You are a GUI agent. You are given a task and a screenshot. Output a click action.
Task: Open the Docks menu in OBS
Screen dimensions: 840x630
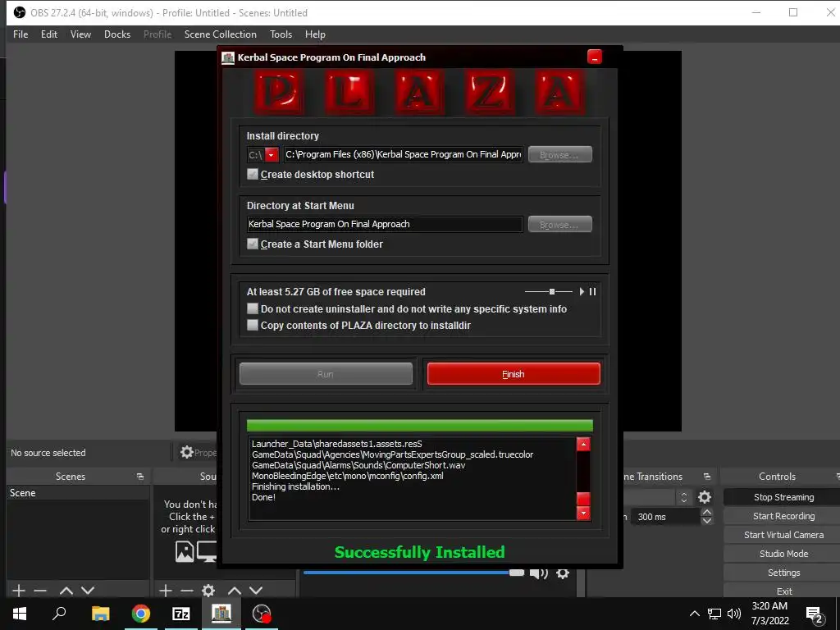pos(117,34)
